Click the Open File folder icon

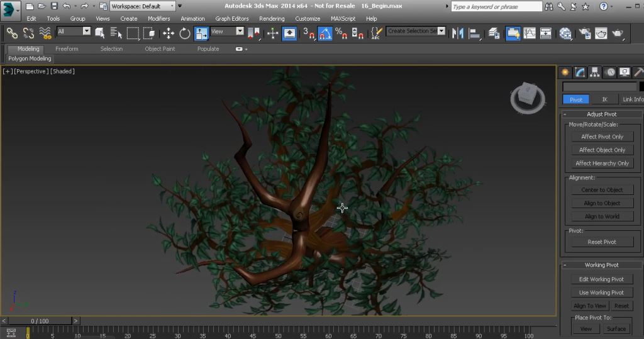tap(42, 6)
